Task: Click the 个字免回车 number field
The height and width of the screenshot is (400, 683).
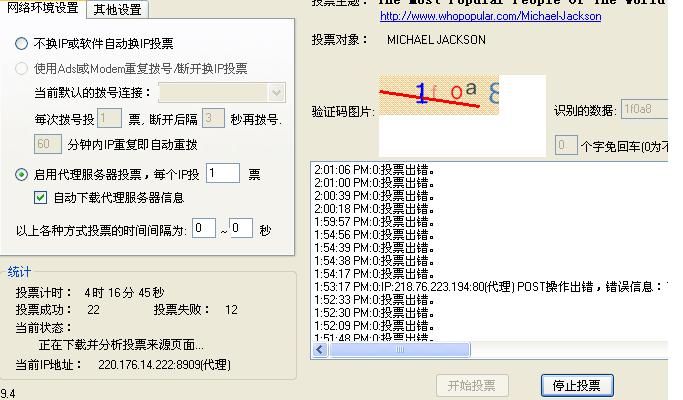Action: 566,146
